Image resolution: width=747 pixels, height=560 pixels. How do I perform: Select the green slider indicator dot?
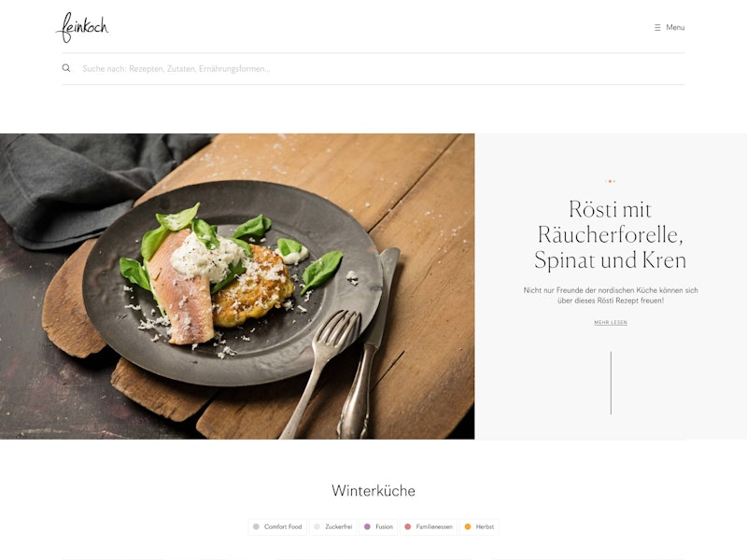614,181
